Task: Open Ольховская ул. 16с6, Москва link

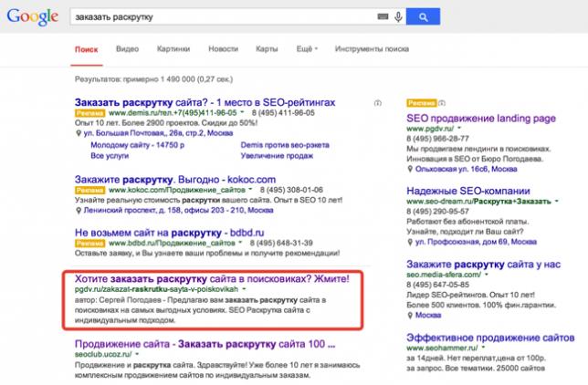Action: [467, 169]
